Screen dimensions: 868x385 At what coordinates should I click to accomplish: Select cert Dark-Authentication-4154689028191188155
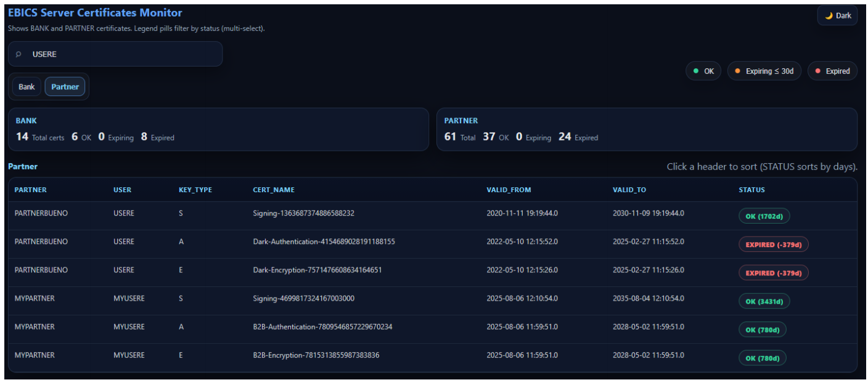(324, 241)
